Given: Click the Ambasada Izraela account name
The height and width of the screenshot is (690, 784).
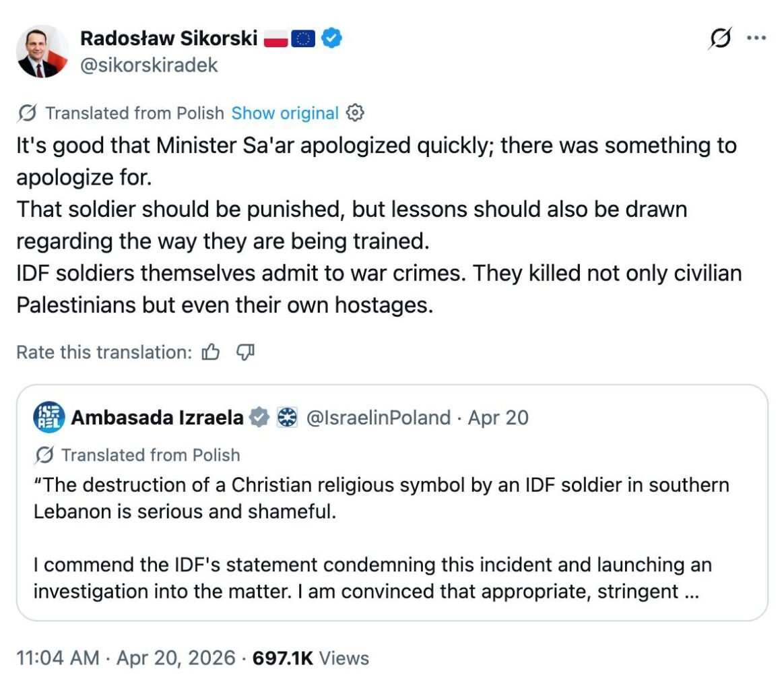Looking at the screenshot, I should tap(157, 418).
